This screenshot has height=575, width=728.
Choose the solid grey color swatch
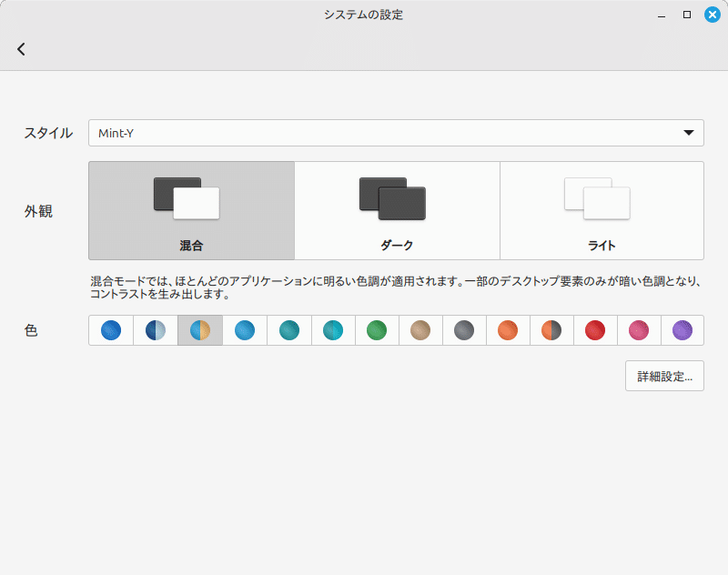click(x=464, y=330)
